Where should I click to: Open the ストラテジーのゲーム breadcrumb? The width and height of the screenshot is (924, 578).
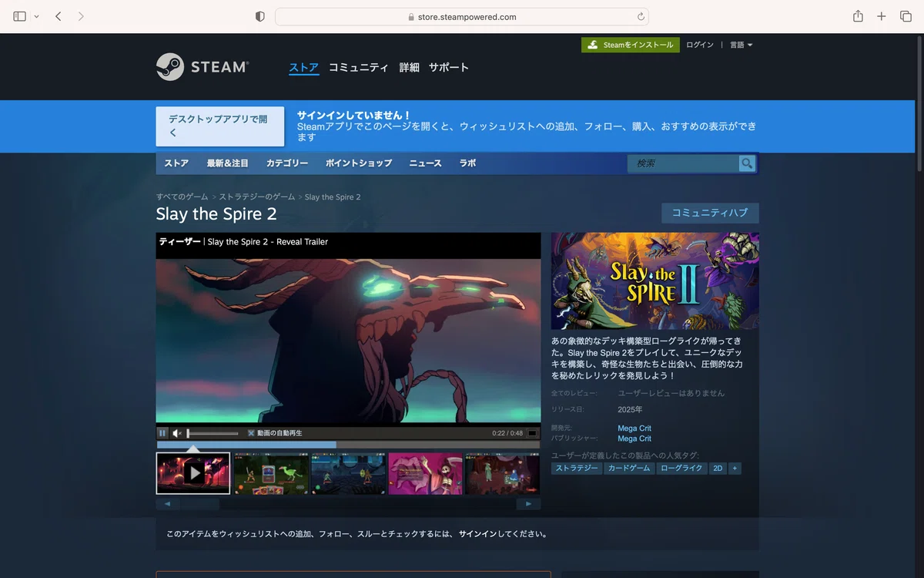coord(256,197)
